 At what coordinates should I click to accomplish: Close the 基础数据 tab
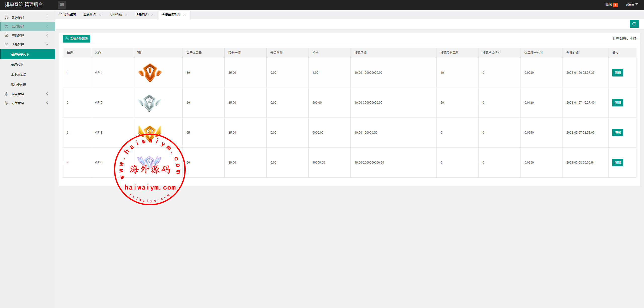[x=100, y=15]
